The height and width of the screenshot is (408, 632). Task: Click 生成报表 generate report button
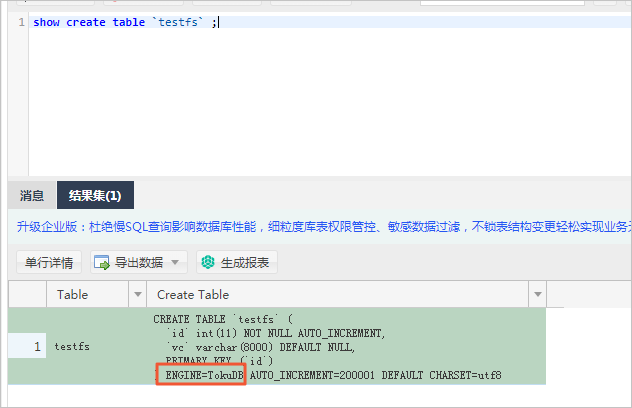pos(237,263)
